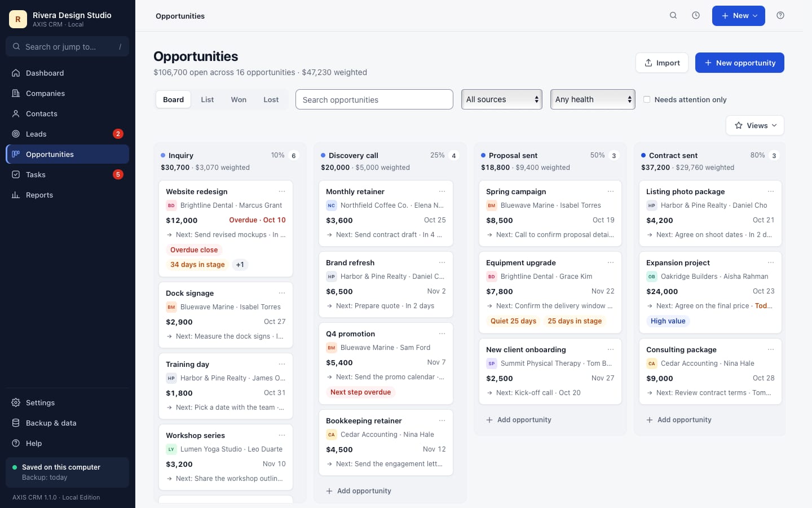
Task: Click the Next step overdue tag
Action: [x=361, y=392]
